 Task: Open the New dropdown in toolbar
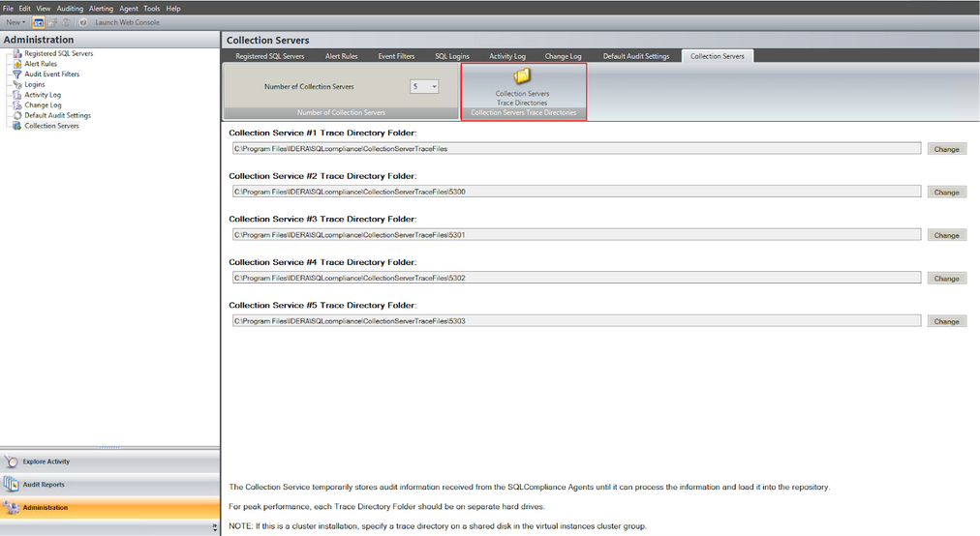point(15,22)
